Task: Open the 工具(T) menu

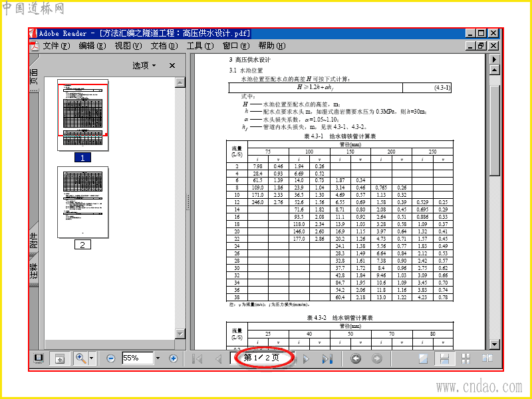Action: point(200,46)
